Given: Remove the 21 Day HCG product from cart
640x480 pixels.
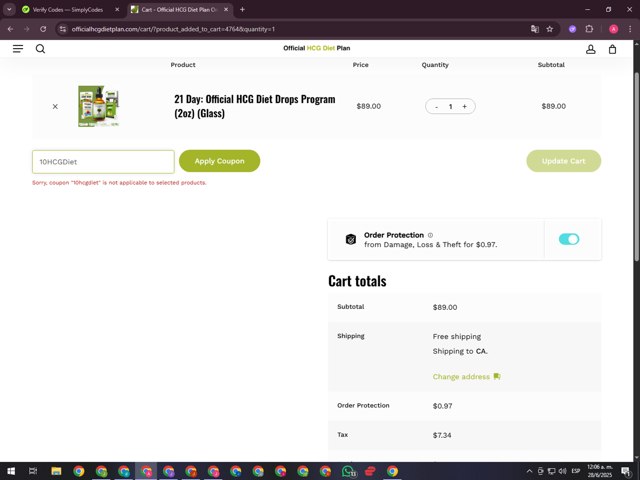Looking at the screenshot, I should tap(55, 107).
